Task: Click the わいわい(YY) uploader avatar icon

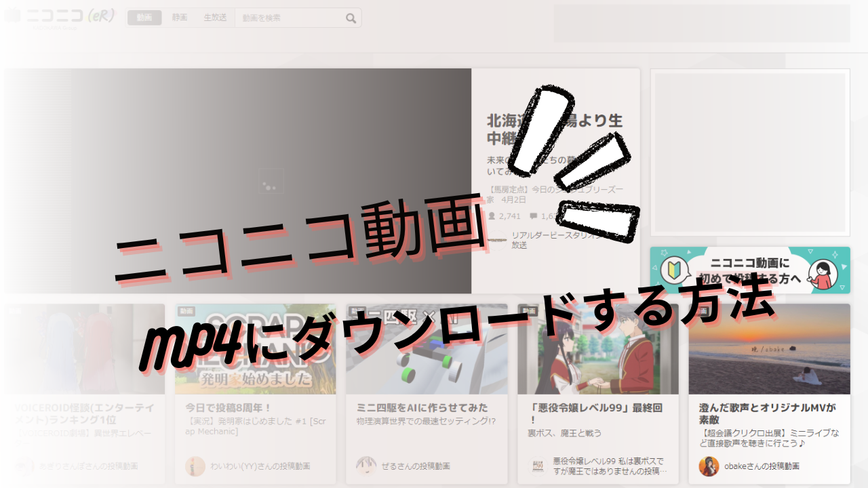Action: 195,466
